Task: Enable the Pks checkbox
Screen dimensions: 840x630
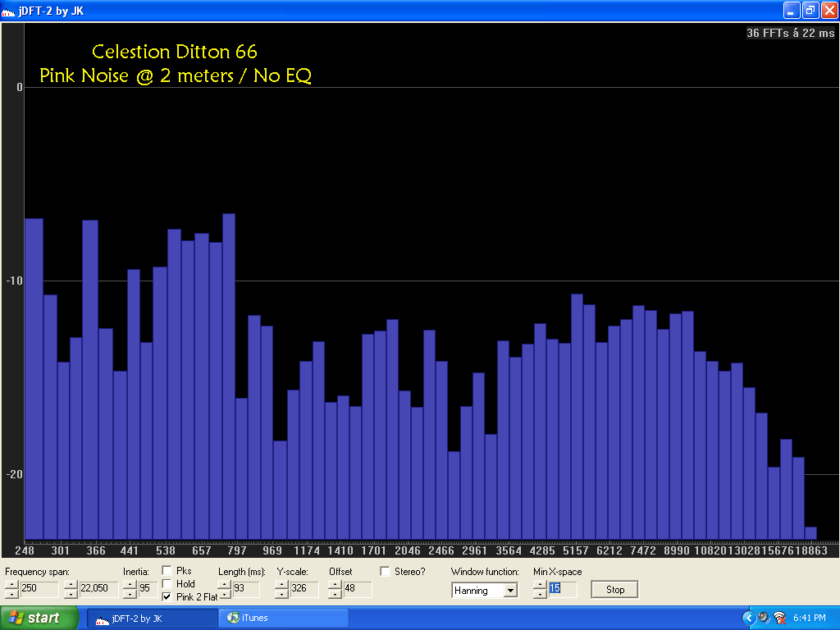Action: click(167, 571)
